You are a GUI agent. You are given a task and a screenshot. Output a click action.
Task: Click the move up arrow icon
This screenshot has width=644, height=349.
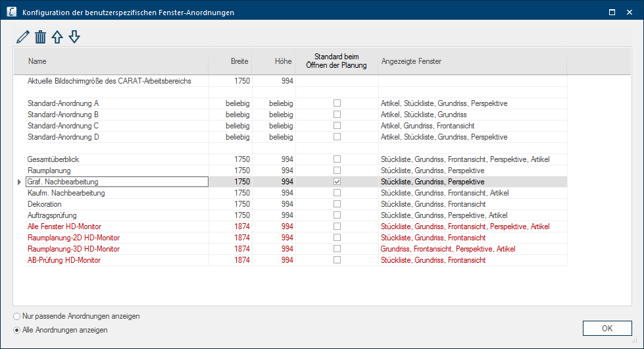click(57, 38)
